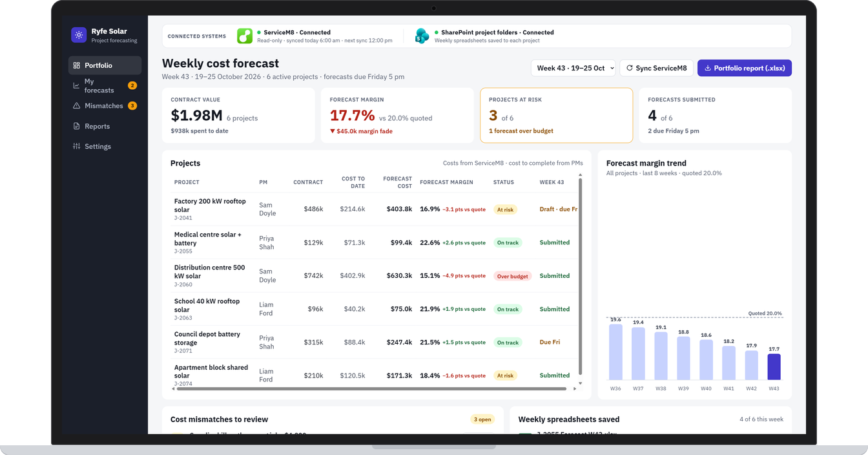
Task: Click the scroll up arrow of Projects table
Action: pos(580,175)
